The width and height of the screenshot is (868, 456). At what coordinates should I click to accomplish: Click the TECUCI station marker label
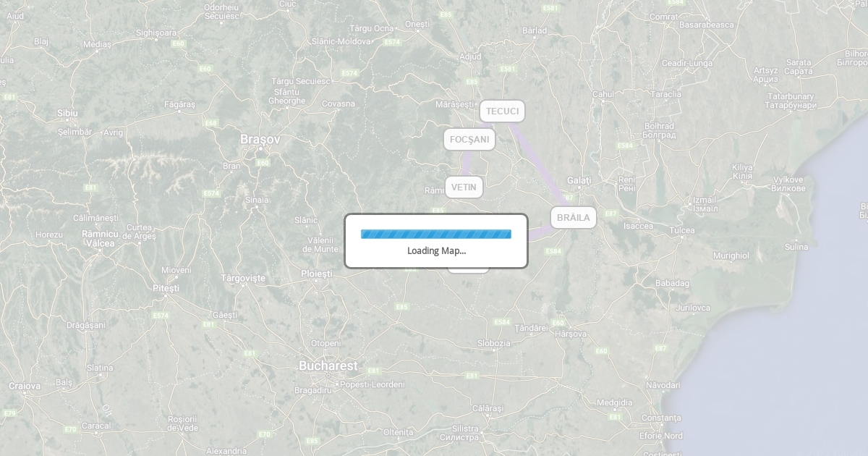tap(502, 111)
